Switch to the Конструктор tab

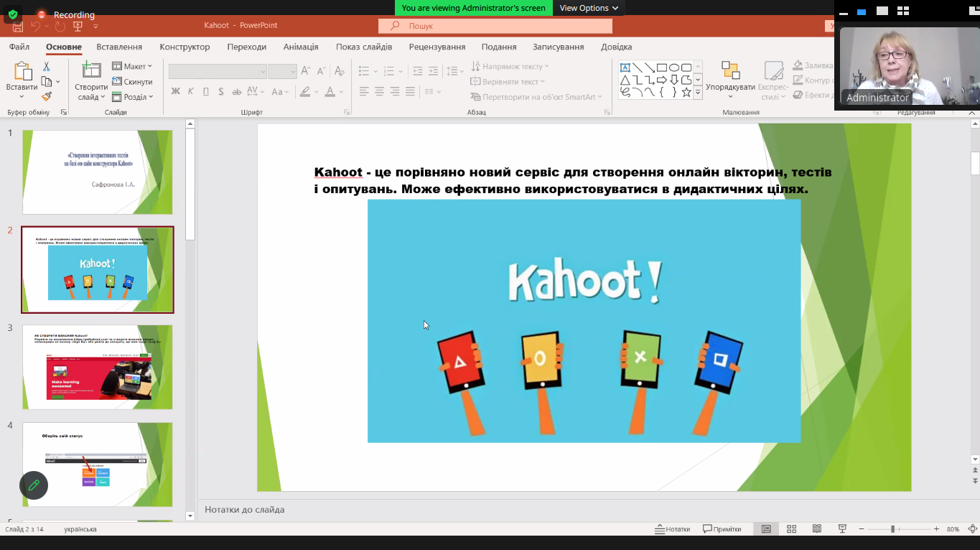[x=185, y=47]
